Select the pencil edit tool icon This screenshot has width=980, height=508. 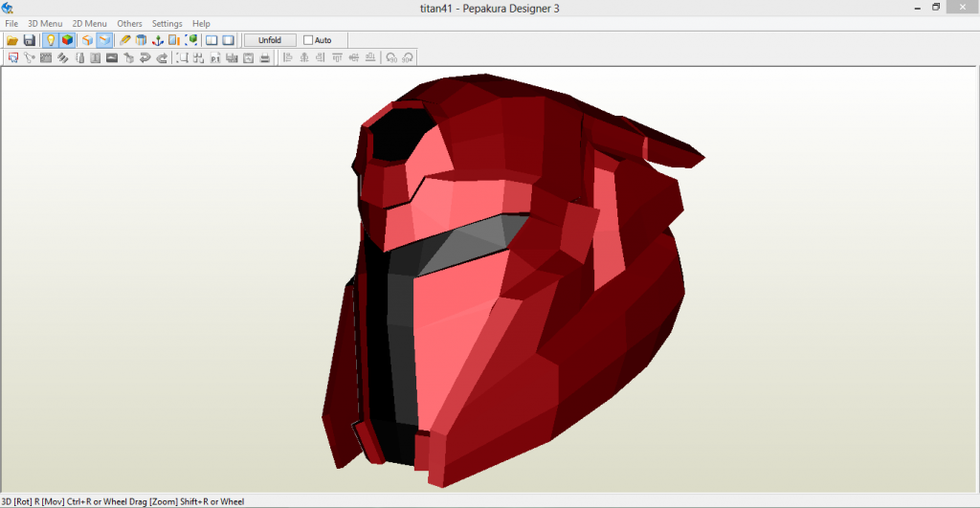point(125,40)
